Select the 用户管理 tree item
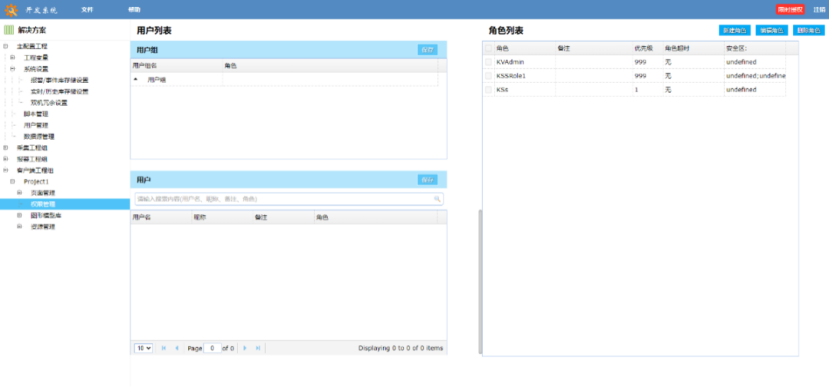Viewport: 830px width, 388px height. [x=36, y=125]
